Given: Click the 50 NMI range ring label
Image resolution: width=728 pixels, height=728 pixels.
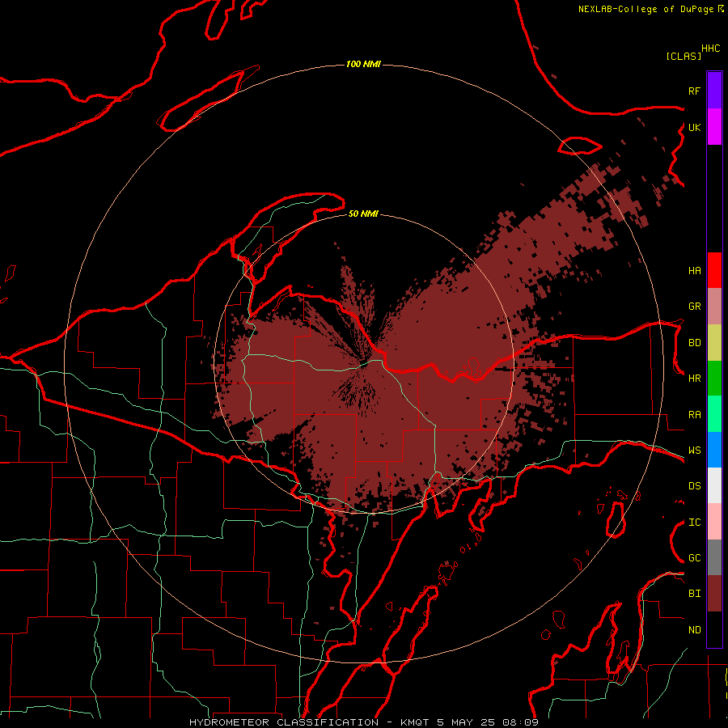Looking at the screenshot, I should point(363,214).
